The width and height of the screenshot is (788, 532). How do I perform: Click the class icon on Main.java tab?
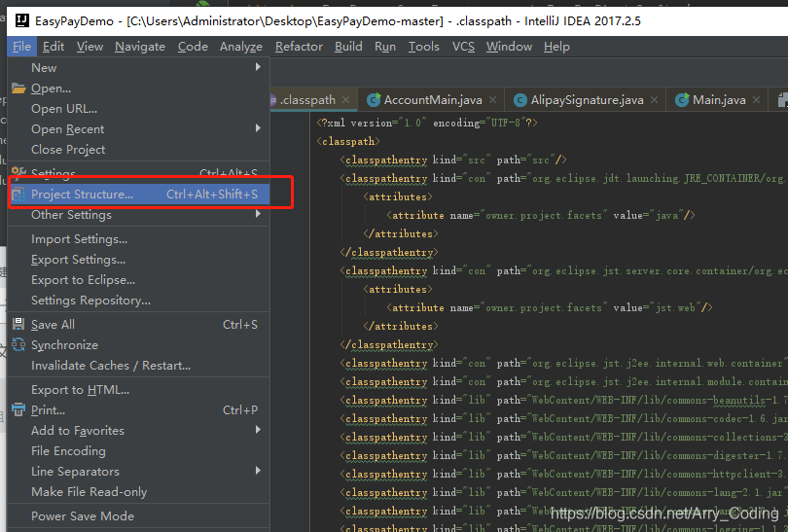coord(682,100)
